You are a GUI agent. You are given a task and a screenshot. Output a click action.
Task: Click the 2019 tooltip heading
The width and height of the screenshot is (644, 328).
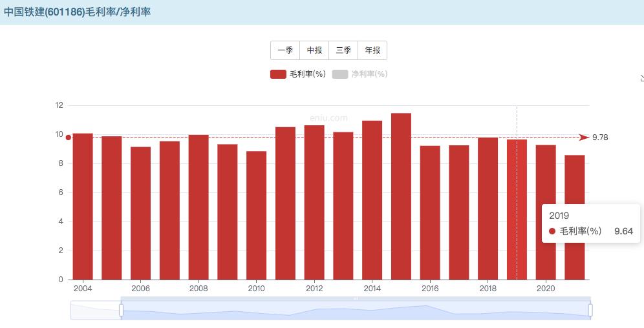(x=559, y=216)
